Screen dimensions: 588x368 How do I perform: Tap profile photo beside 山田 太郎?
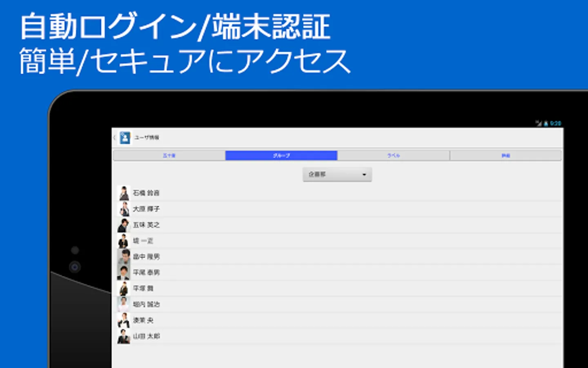[x=124, y=336]
